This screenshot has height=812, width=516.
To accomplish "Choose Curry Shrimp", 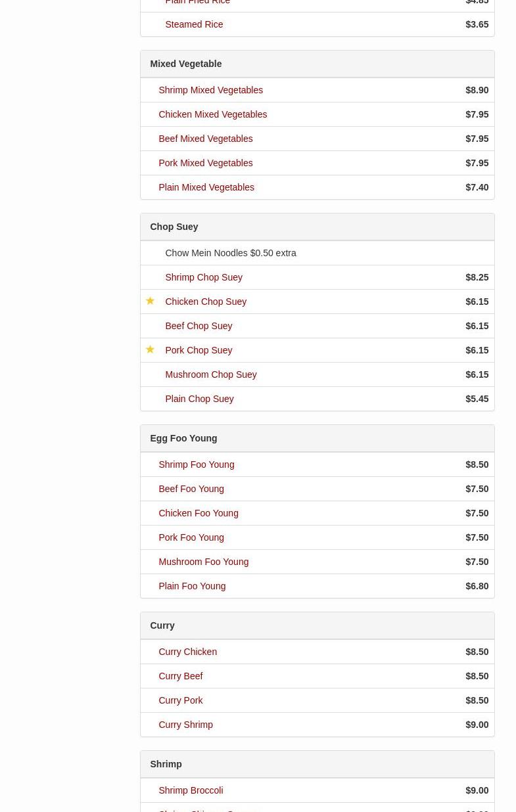I will [185, 725].
